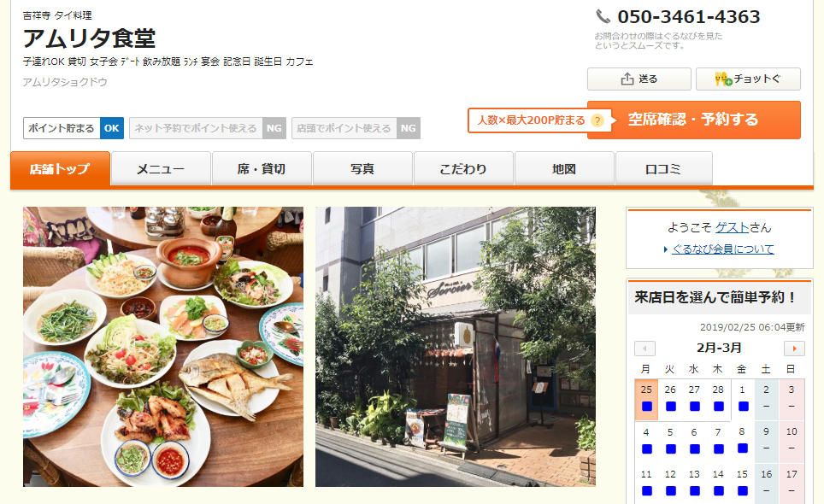Select February 25 availability square
The image size is (824, 504).
click(646, 407)
